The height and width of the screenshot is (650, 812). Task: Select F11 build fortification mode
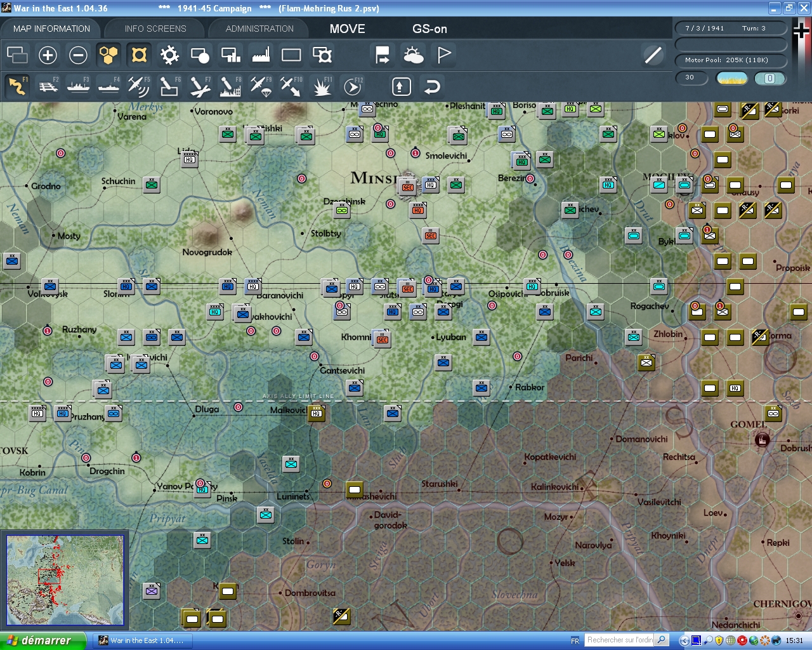pos(322,86)
